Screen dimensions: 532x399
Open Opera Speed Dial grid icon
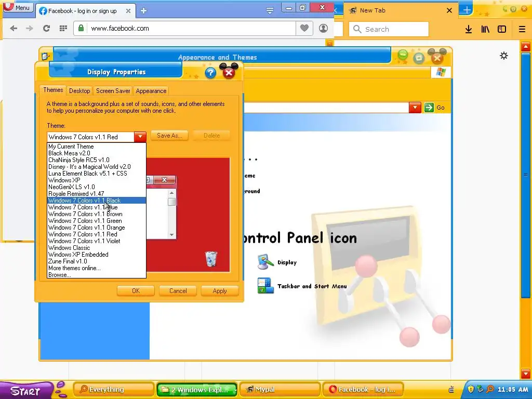[63, 29]
